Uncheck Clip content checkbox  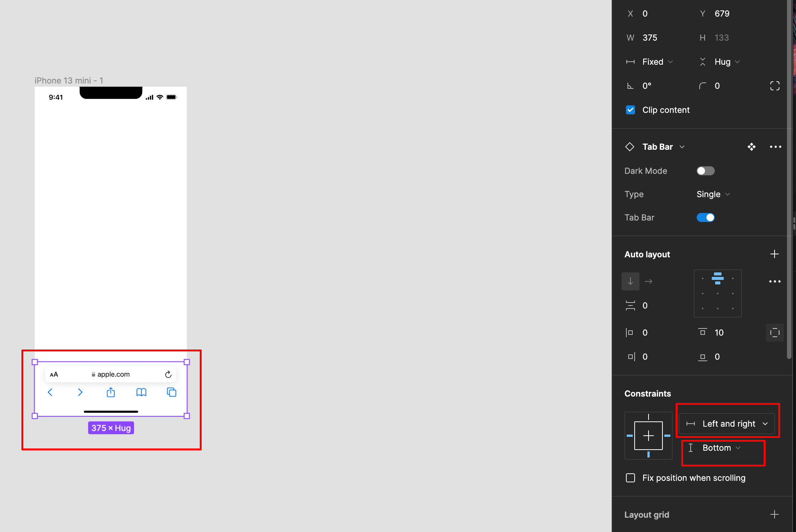[x=630, y=110]
